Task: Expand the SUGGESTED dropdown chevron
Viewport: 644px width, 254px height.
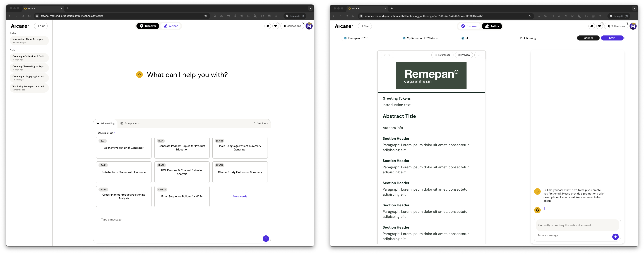Action: 115,133
